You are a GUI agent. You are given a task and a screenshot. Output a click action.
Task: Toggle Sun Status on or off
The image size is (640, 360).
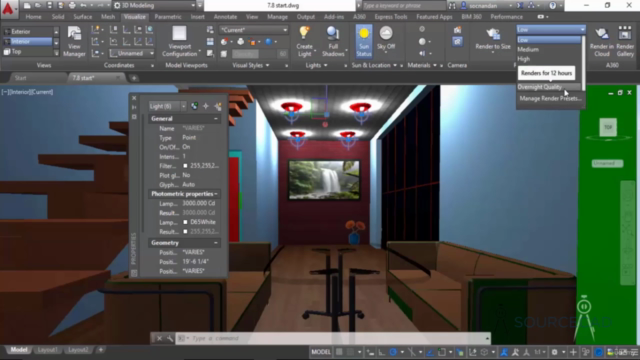[x=364, y=41]
